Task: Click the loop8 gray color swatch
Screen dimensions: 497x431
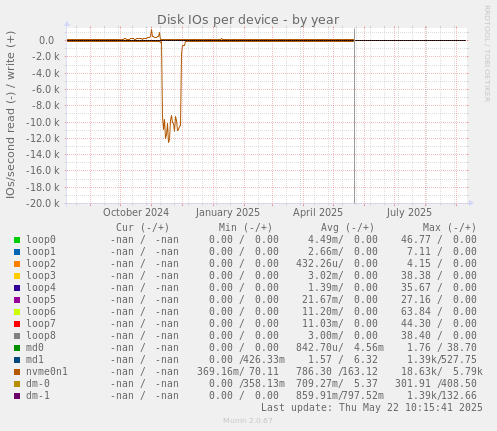Action: (17, 336)
